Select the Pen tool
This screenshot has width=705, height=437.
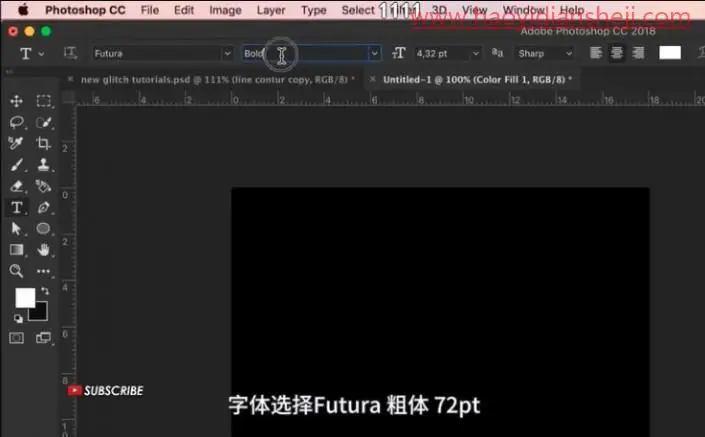(x=43, y=207)
